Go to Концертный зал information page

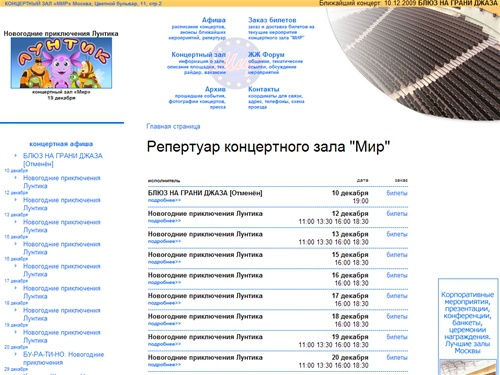tap(198, 54)
